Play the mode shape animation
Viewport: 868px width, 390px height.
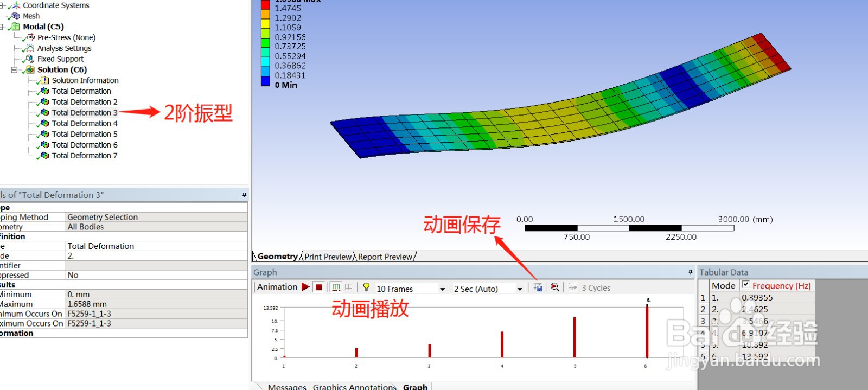pos(306,287)
